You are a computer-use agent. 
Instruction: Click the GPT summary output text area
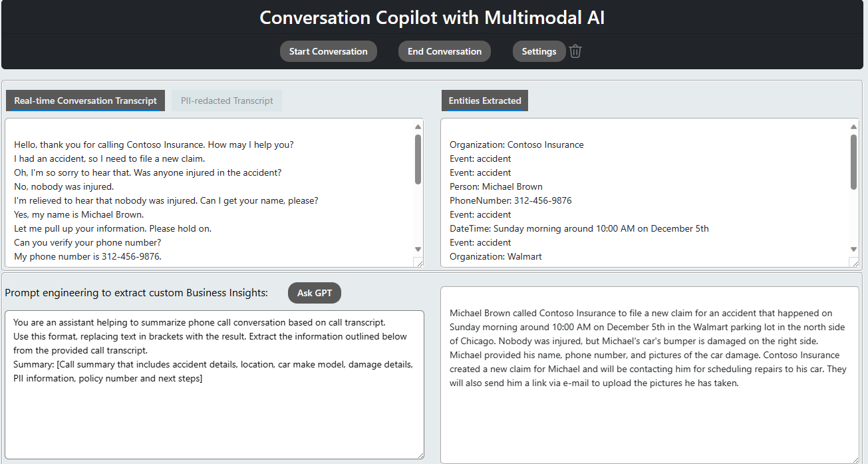(650, 375)
